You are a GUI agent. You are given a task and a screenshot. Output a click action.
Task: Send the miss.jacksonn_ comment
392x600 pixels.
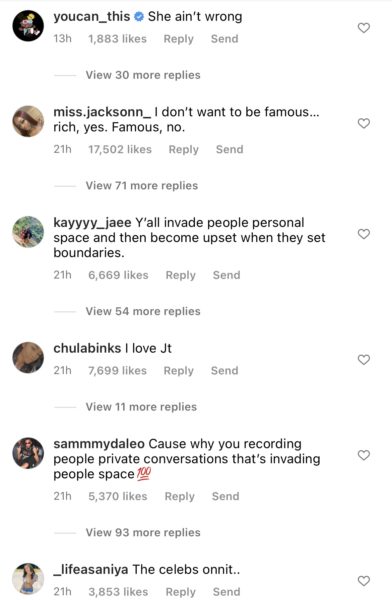pyautogui.click(x=229, y=149)
